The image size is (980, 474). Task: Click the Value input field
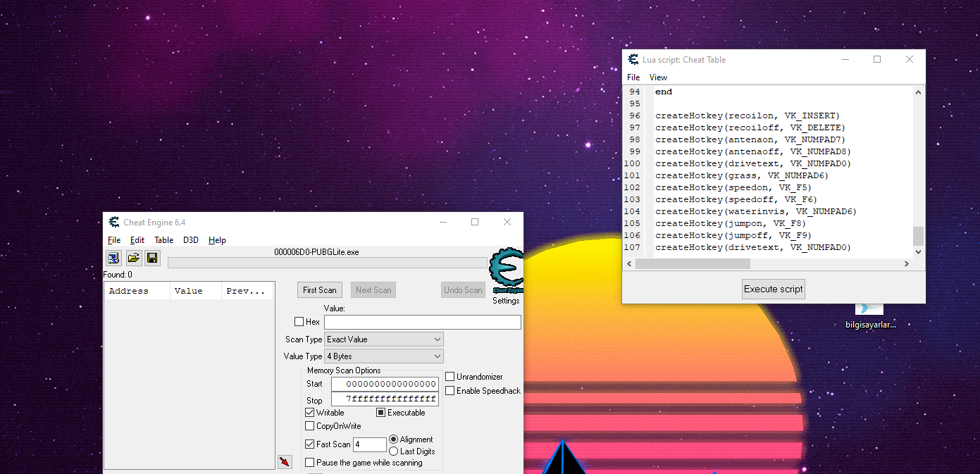[423, 322]
